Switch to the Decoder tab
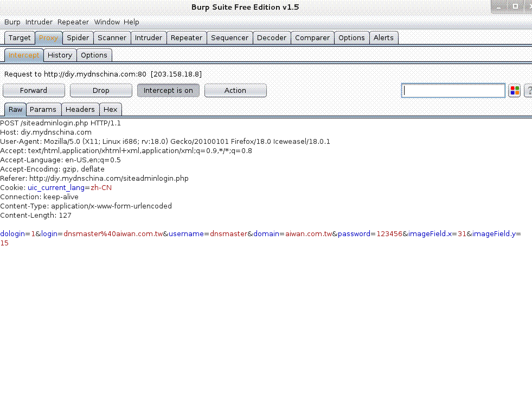The width and height of the screenshot is (532, 411). [x=272, y=37]
